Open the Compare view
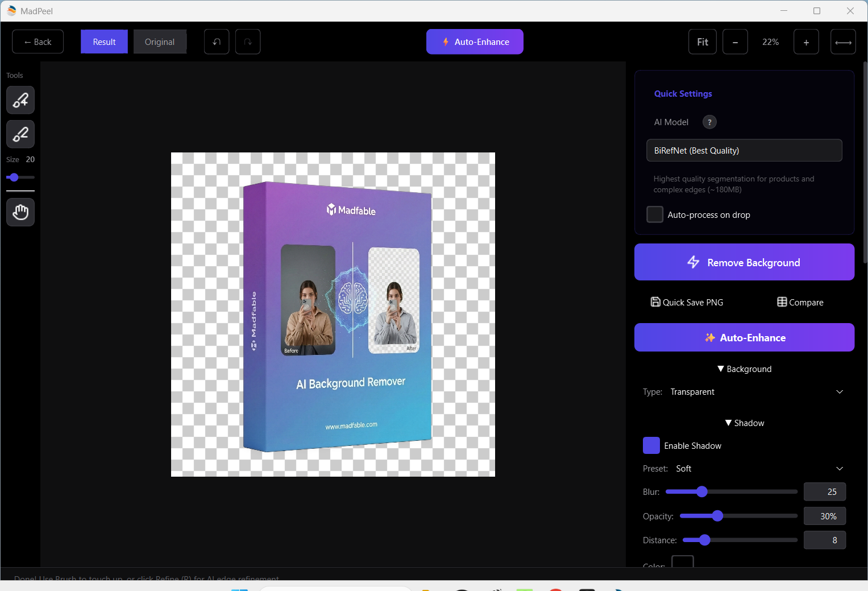Screen dimensions: 868x591 800,302
